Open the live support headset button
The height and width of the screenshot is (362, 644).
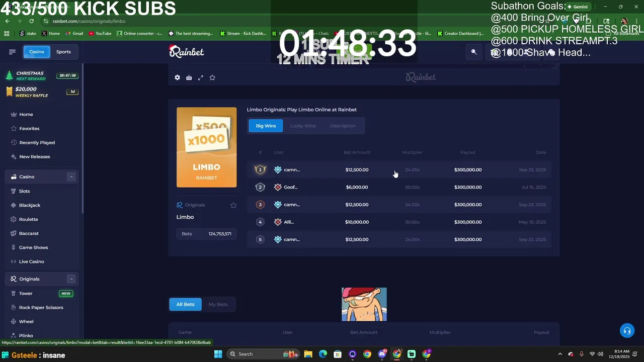click(627, 330)
